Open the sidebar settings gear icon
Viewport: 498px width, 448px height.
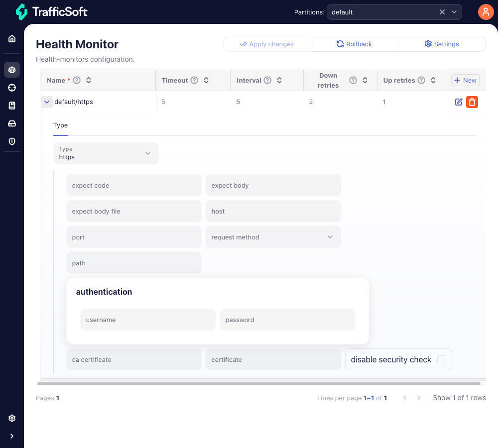[x=12, y=418]
